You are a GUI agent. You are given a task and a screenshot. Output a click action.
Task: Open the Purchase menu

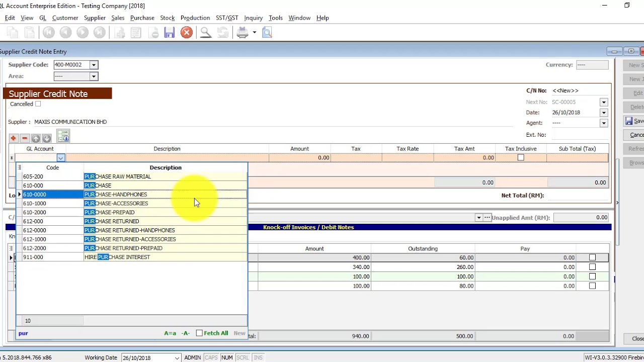142,18
